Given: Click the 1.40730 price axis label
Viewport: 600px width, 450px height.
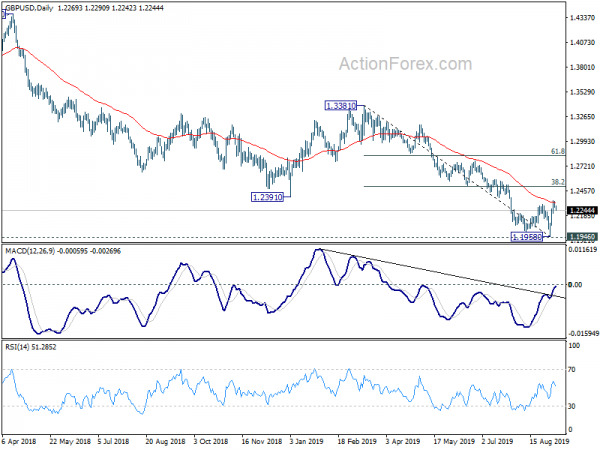Looking at the screenshot, I should coord(582,42).
